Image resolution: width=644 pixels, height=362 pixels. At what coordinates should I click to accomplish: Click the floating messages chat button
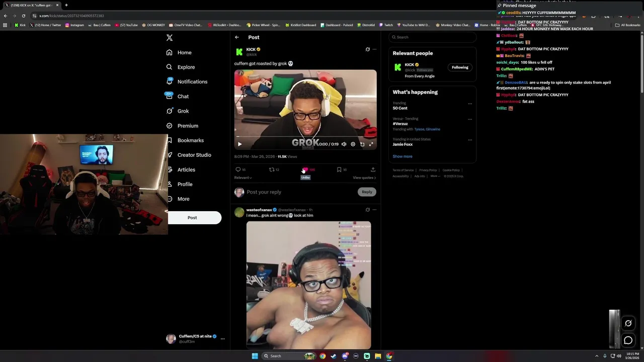pyautogui.click(x=628, y=340)
